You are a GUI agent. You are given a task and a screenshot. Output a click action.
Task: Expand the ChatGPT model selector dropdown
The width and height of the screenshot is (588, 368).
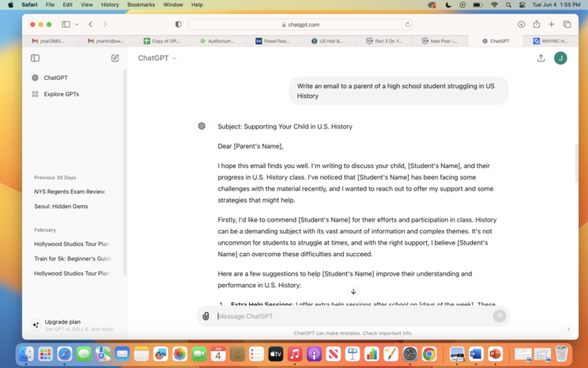click(x=157, y=58)
